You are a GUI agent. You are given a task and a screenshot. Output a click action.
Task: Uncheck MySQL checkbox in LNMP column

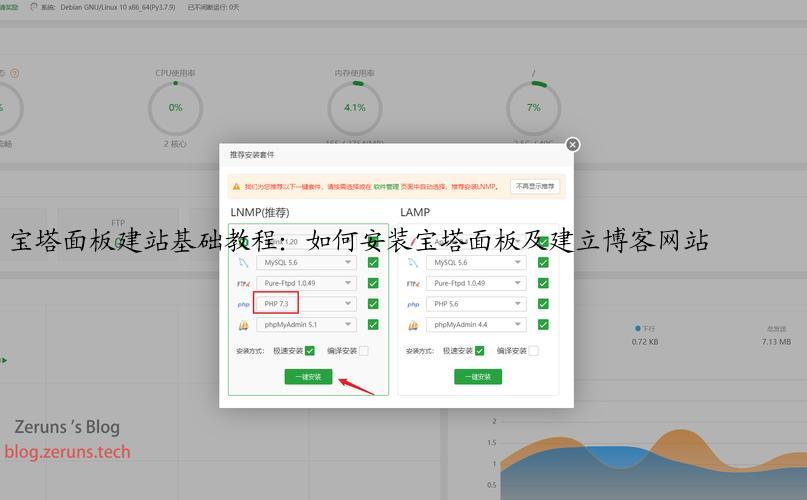(x=373, y=263)
